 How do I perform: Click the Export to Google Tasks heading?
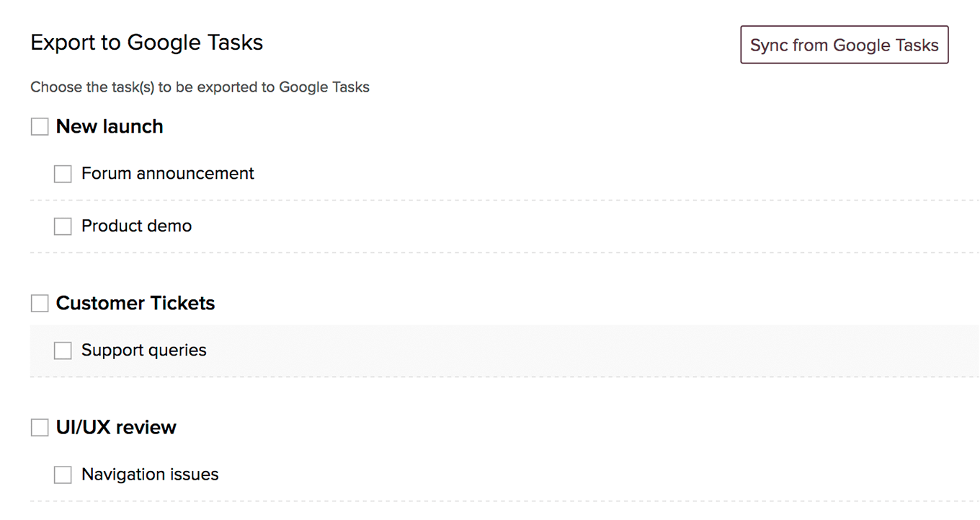point(146,43)
